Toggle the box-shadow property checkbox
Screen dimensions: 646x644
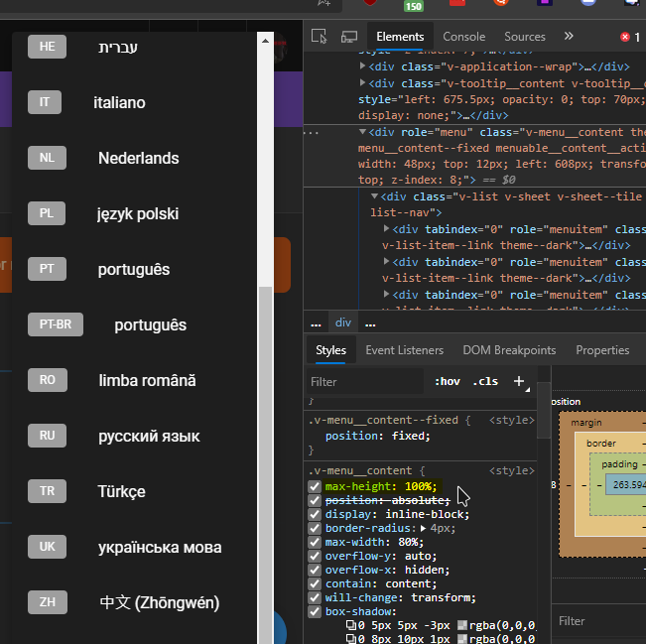(x=315, y=612)
